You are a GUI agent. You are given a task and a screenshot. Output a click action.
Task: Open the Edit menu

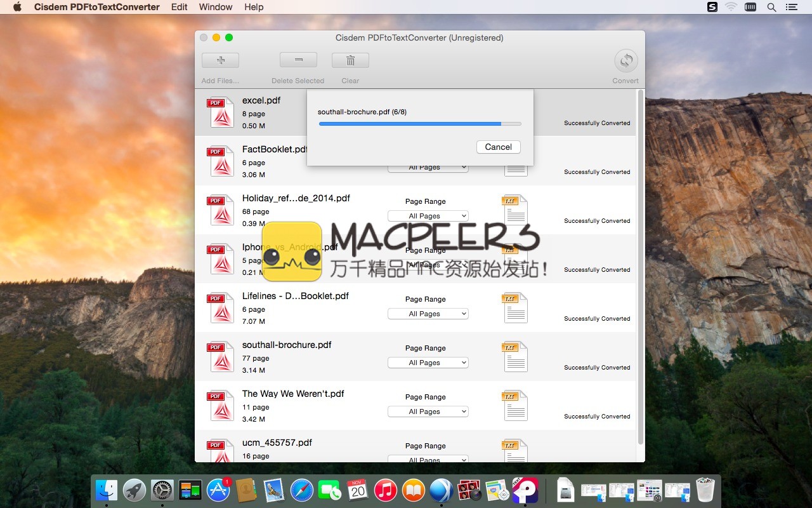tap(180, 7)
